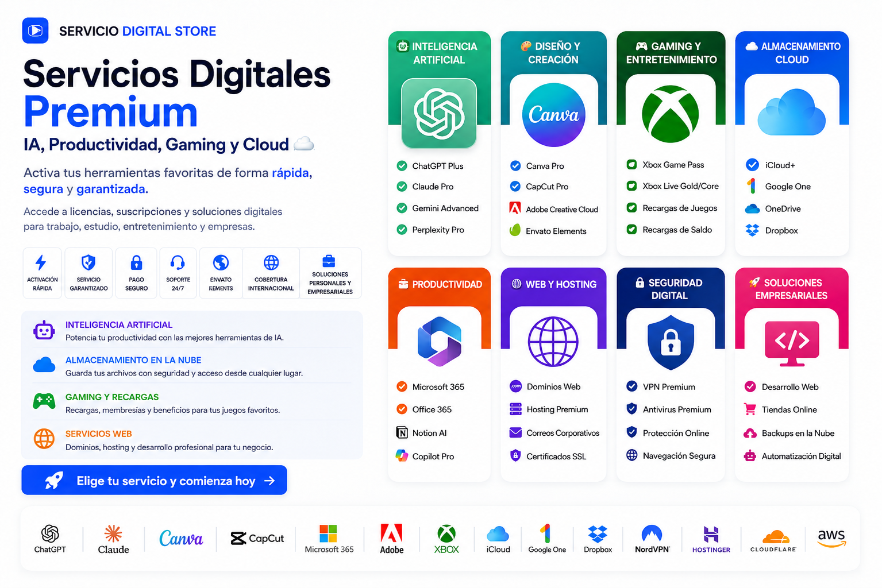Click the Perplexity Pro list item
The image size is (882, 588).
430,230
